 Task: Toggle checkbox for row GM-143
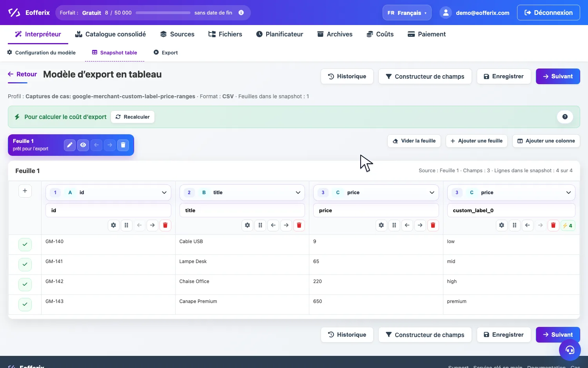(x=25, y=304)
